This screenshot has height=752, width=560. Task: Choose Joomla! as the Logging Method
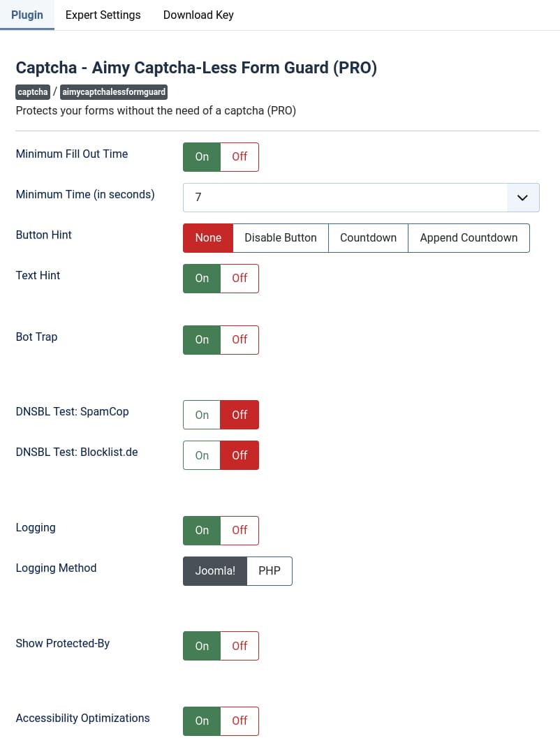click(x=215, y=571)
